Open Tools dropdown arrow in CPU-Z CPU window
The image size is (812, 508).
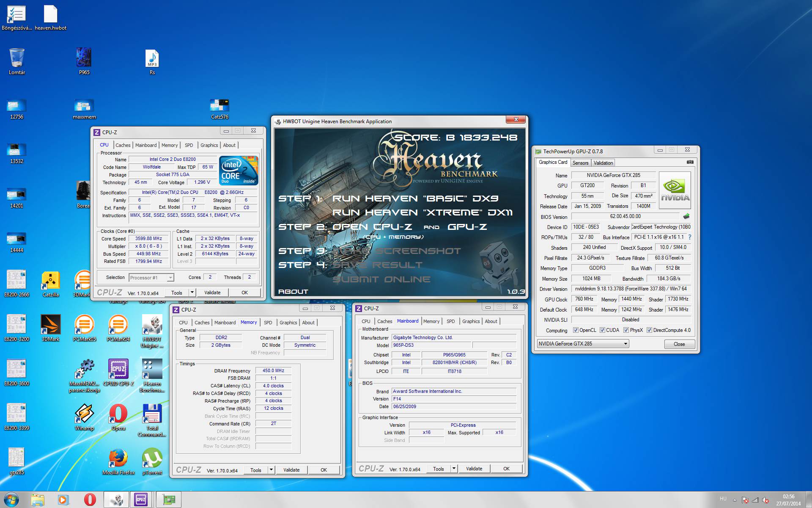pos(192,293)
